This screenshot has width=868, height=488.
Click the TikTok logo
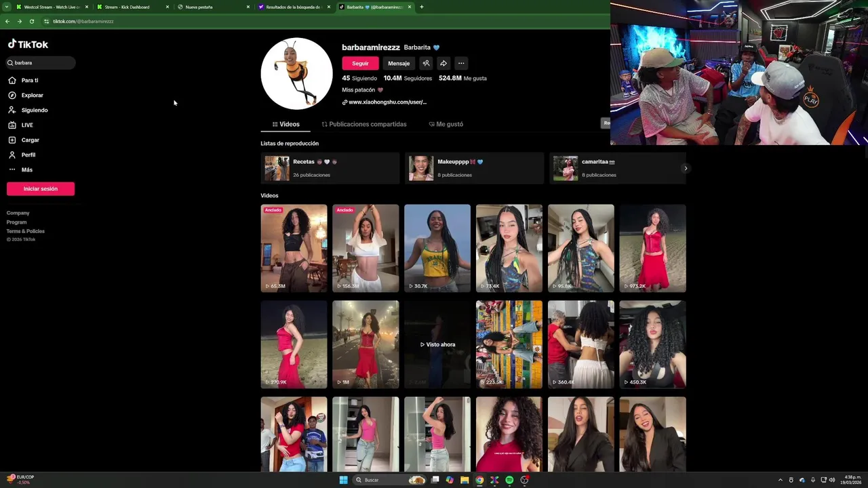coord(28,44)
